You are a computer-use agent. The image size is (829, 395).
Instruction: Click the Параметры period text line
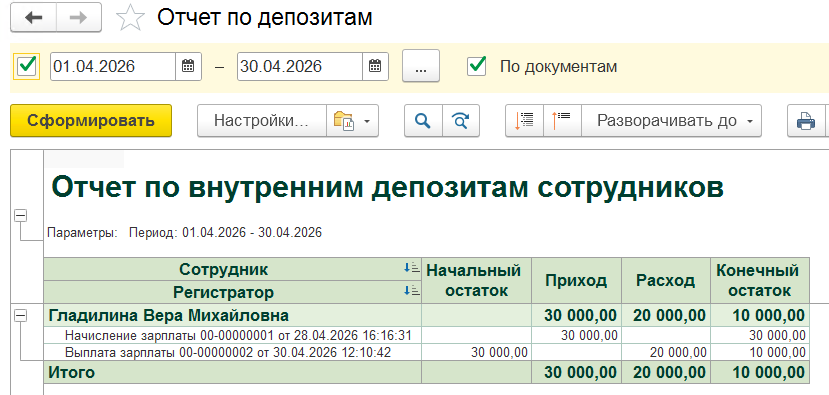pos(185,233)
